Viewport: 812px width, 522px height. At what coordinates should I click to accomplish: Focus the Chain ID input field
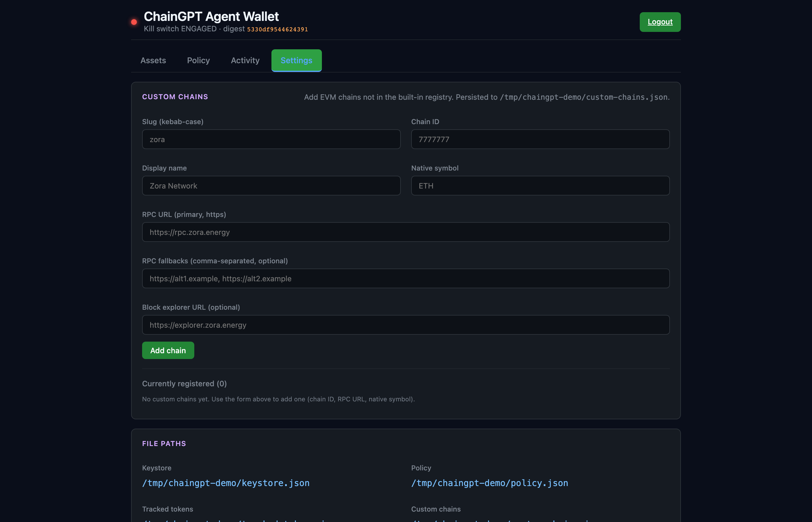point(540,139)
